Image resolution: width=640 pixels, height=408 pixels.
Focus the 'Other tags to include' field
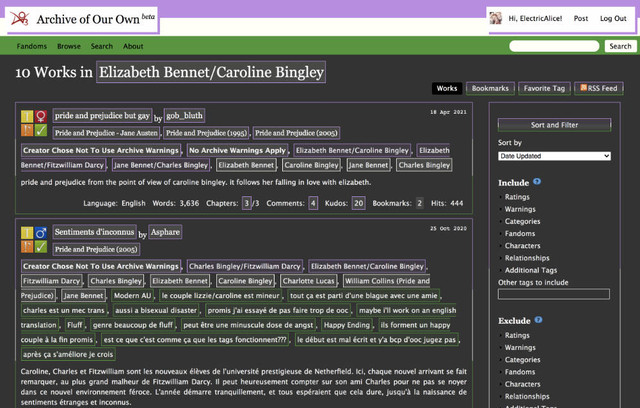point(554,294)
